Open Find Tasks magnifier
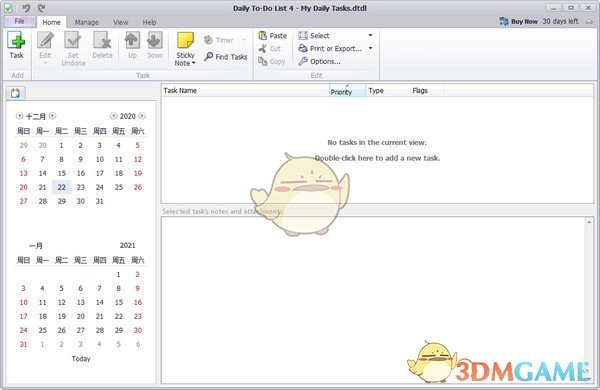The width and height of the screenshot is (600, 390). (209, 57)
